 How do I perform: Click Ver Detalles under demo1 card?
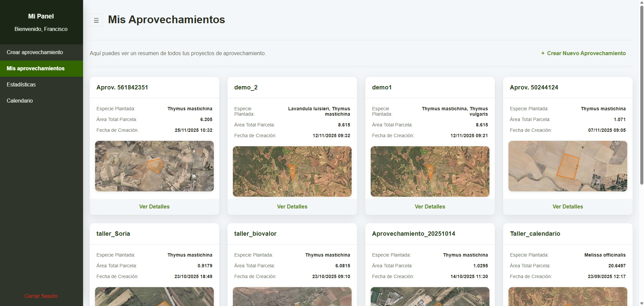pos(430,206)
